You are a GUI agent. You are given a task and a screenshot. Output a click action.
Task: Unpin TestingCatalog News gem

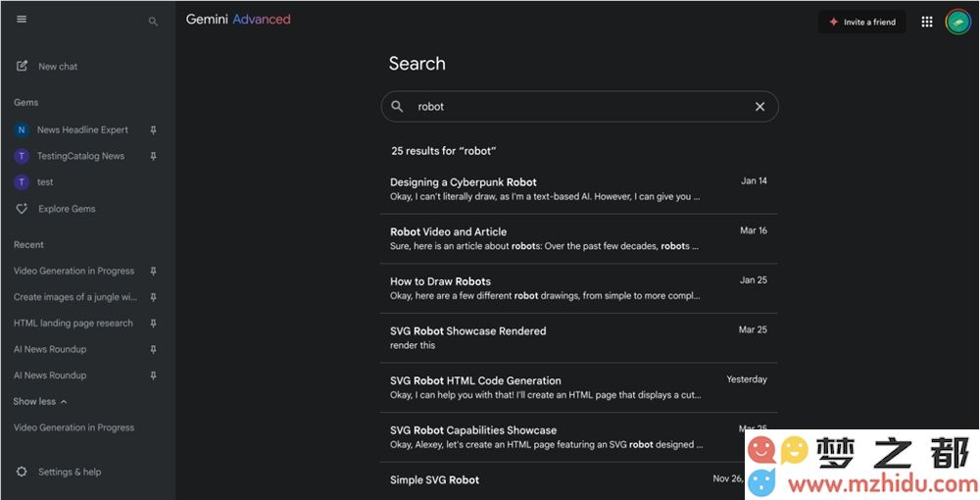153,156
